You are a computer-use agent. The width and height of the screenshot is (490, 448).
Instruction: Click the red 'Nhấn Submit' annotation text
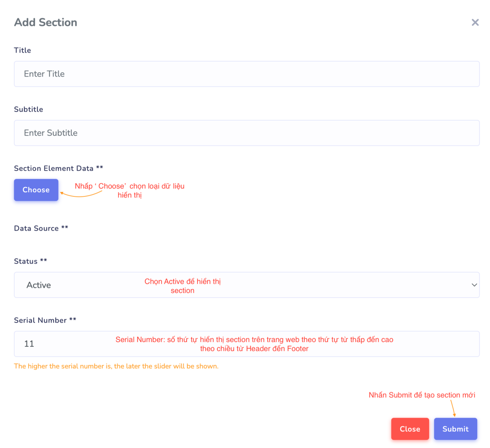point(422,395)
